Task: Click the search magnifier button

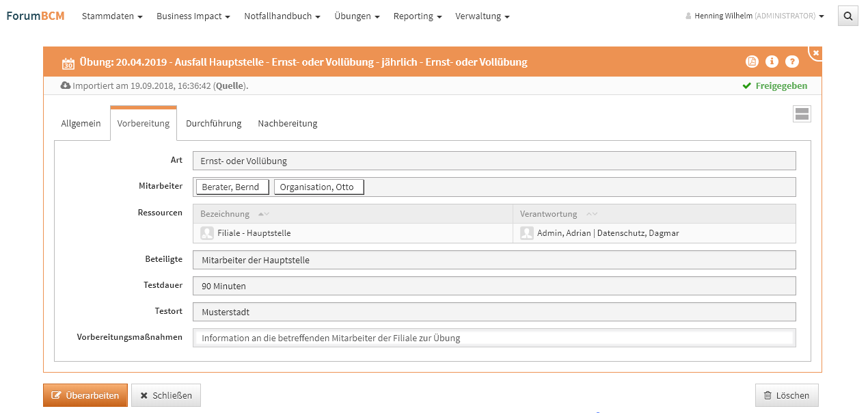Action: tap(848, 16)
